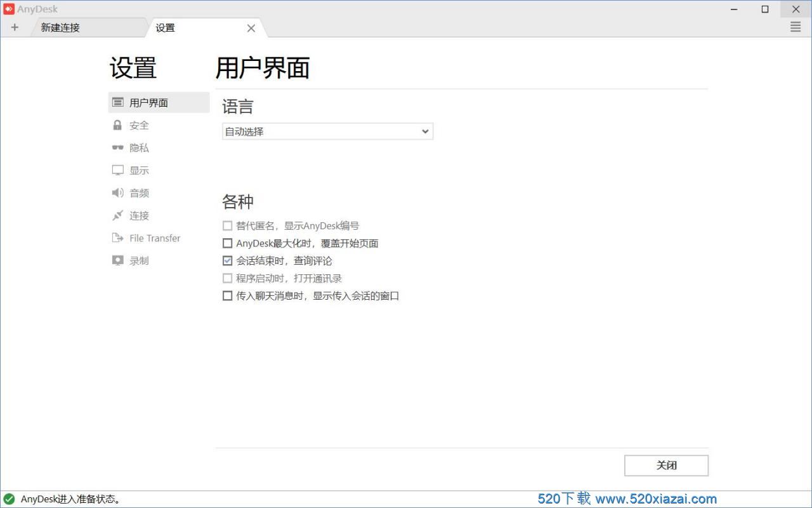Click the AnyDesk logo in title bar
Screen dimensions: 812x508
click(x=9, y=9)
